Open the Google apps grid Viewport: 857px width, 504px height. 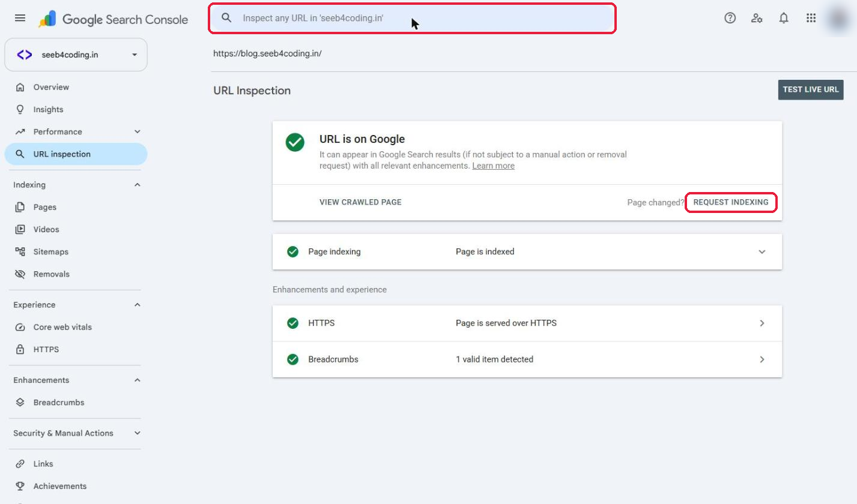point(811,18)
